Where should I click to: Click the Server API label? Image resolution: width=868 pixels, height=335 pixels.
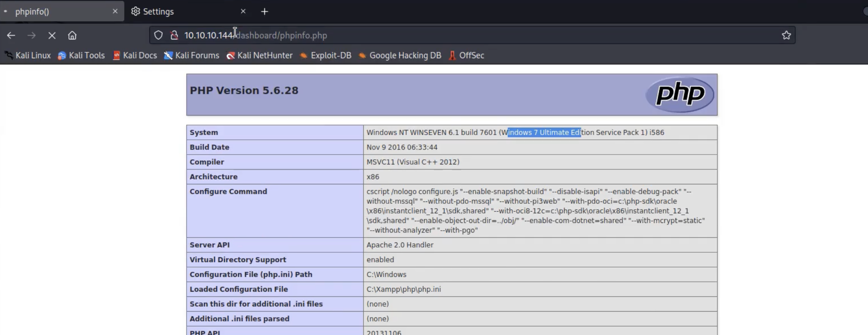pyautogui.click(x=210, y=245)
